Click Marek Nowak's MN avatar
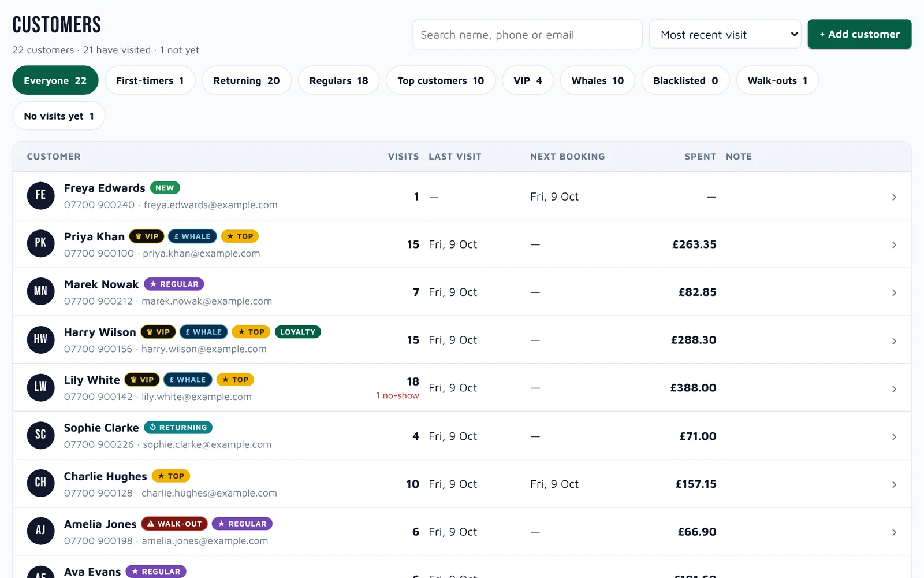 40,291
